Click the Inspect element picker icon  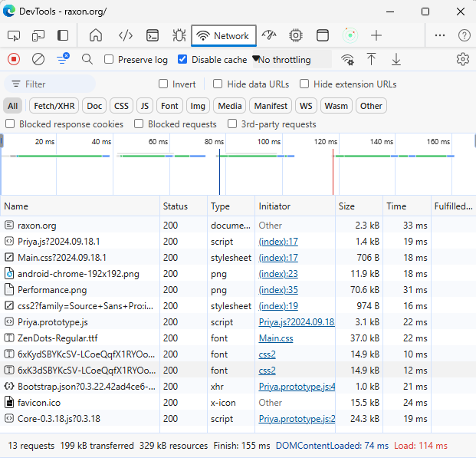[14, 35]
